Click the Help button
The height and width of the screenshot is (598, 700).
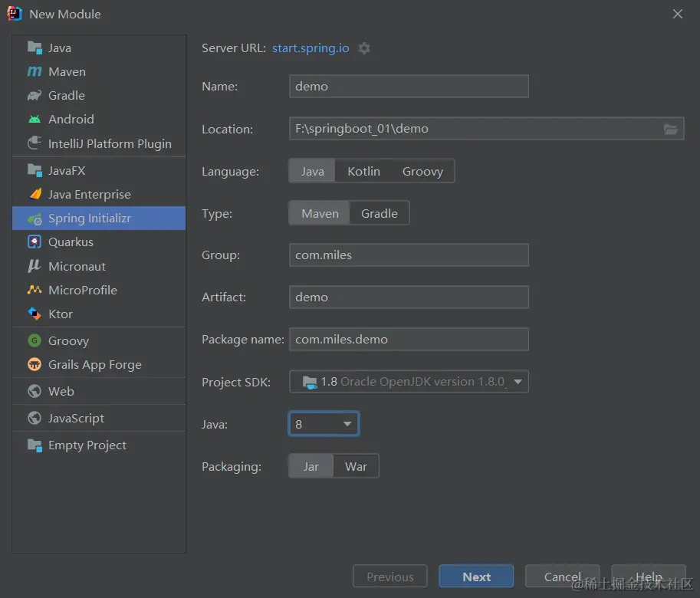[x=648, y=577]
